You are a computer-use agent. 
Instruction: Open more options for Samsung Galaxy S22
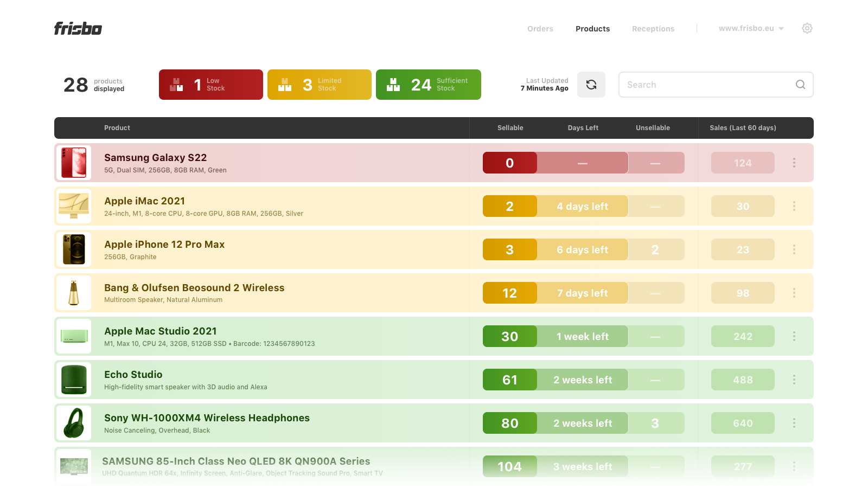(794, 163)
